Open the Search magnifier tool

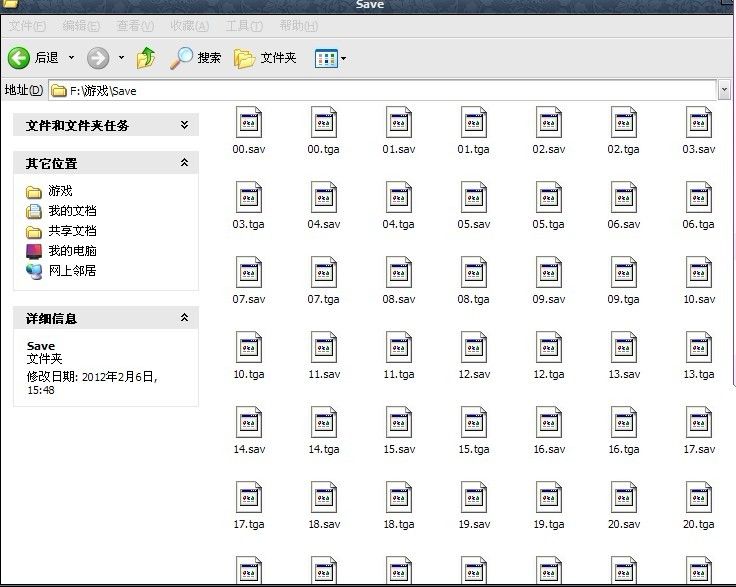coord(181,58)
